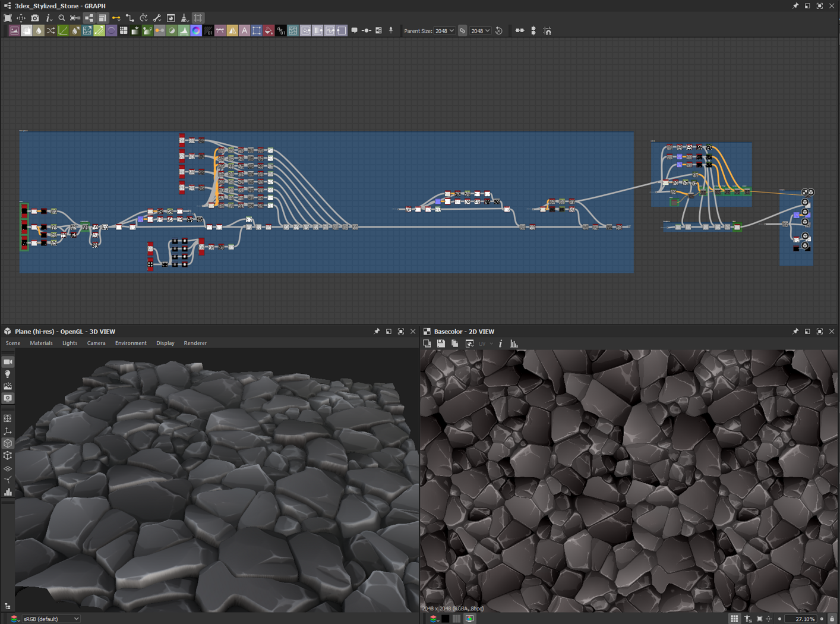The width and height of the screenshot is (840, 624).
Task: Save the 2D view image
Action: 441,343
